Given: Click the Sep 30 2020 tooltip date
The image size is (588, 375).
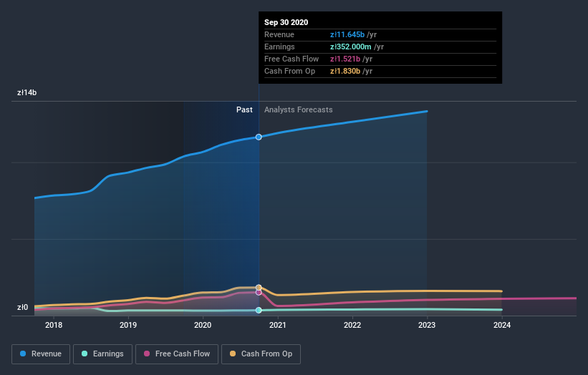Looking at the screenshot, I should click(286, 22).
